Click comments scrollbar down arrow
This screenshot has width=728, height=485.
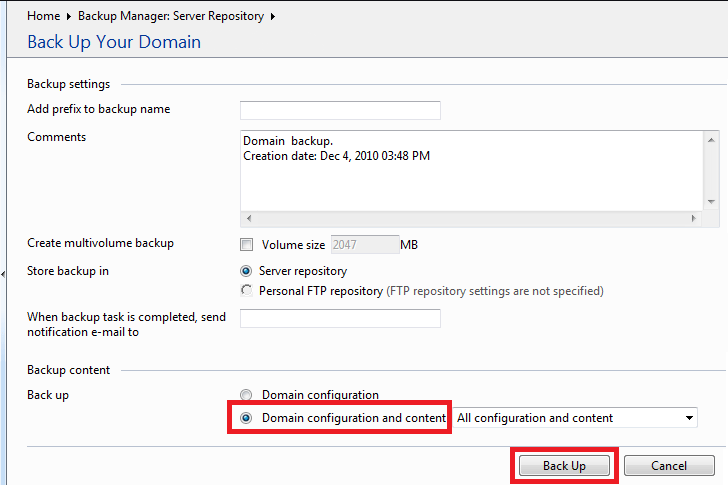(711, 202)
